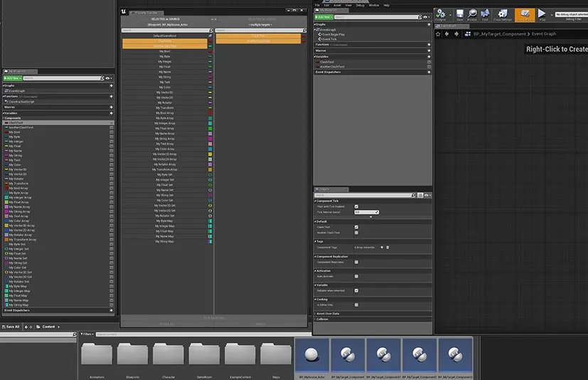Screen dimensions: 588x380
Task: Delete Component Tags array elements with trash icon
Action: tap(387, 247)
